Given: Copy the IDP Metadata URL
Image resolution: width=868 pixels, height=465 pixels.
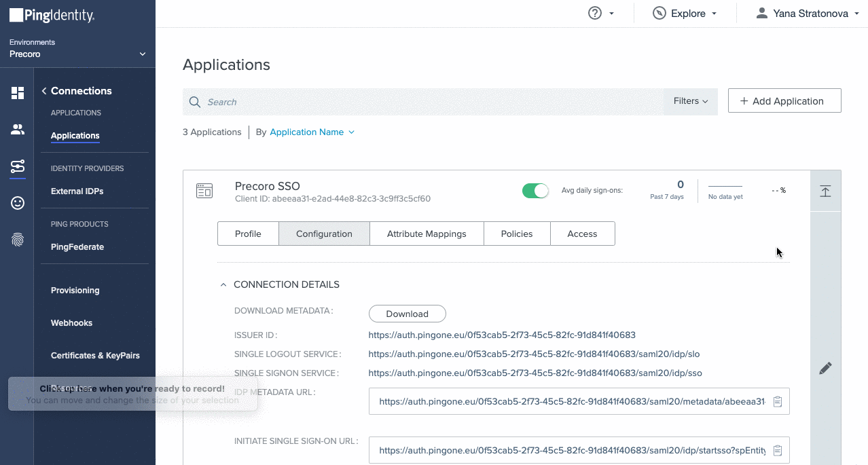Looking at the screenshot, I should click(x=778, y=402).
